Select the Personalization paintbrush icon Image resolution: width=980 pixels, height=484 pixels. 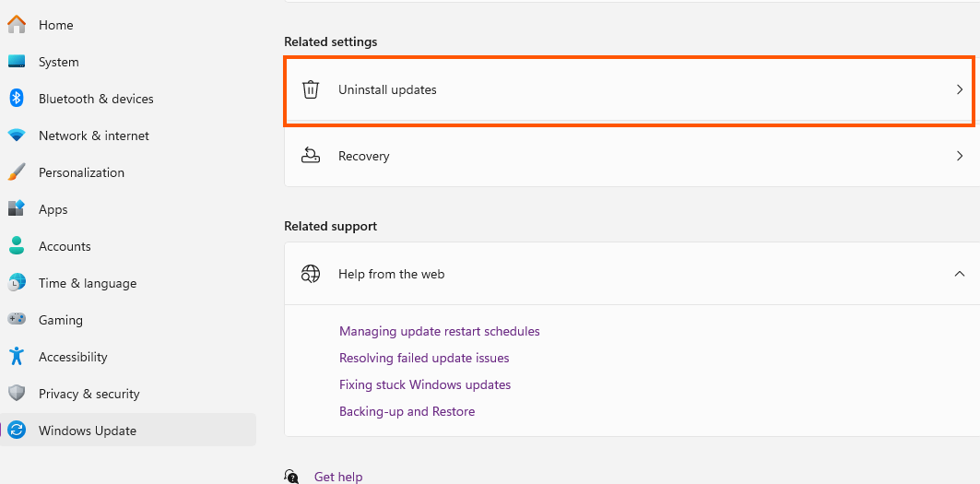17,172
